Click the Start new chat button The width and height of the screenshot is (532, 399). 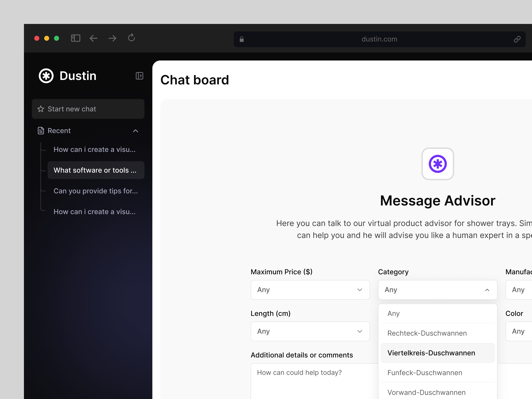click(88, 109)
